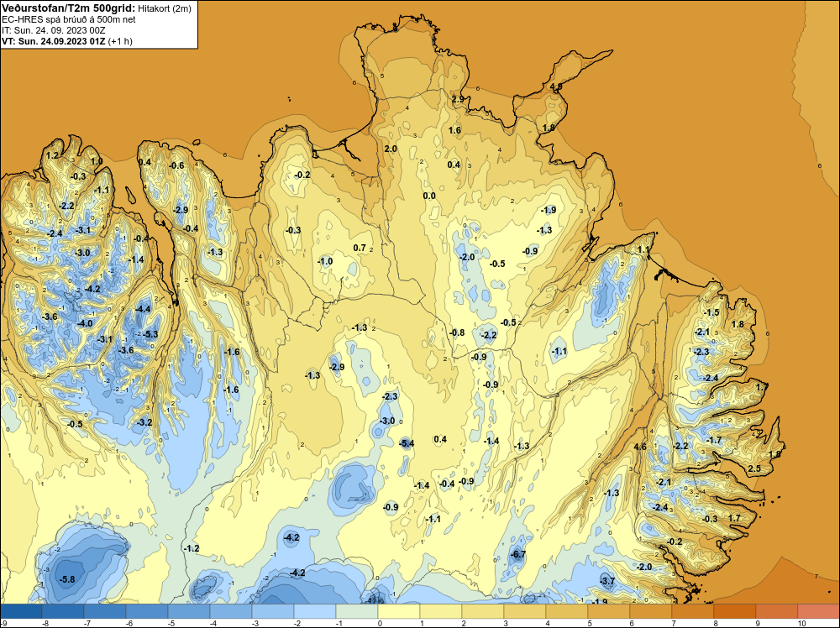Click the legend swatch between 5 and 6
Screen dimensions: 840x628
[608, 611]
